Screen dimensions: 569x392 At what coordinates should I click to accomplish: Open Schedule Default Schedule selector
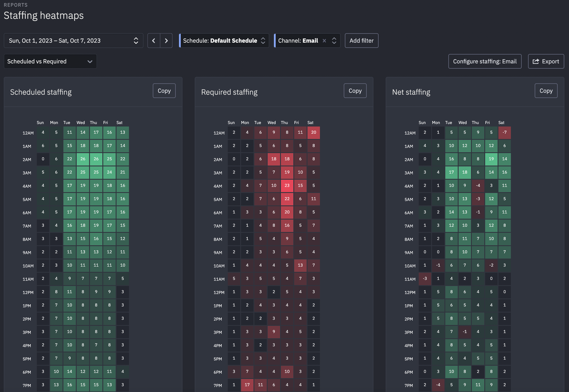click(224, 41)
